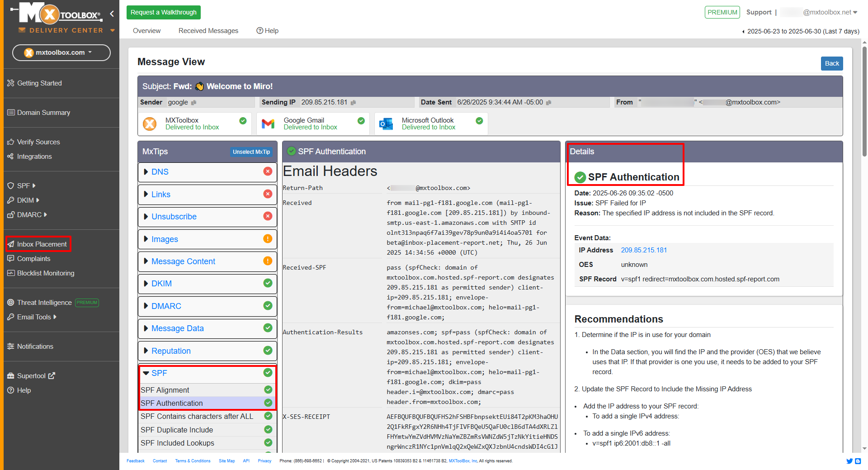Open the account email dropdown menu

coord(830,12)
